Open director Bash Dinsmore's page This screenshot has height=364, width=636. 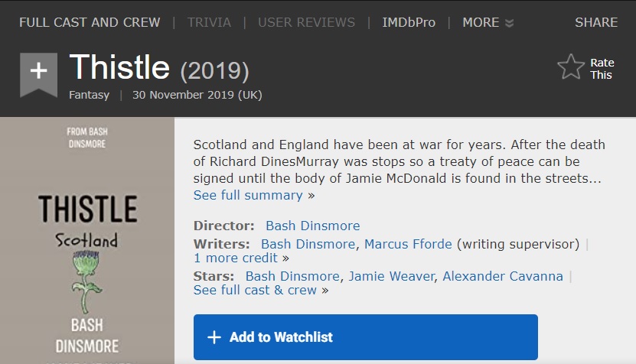(x=312, y=226)
